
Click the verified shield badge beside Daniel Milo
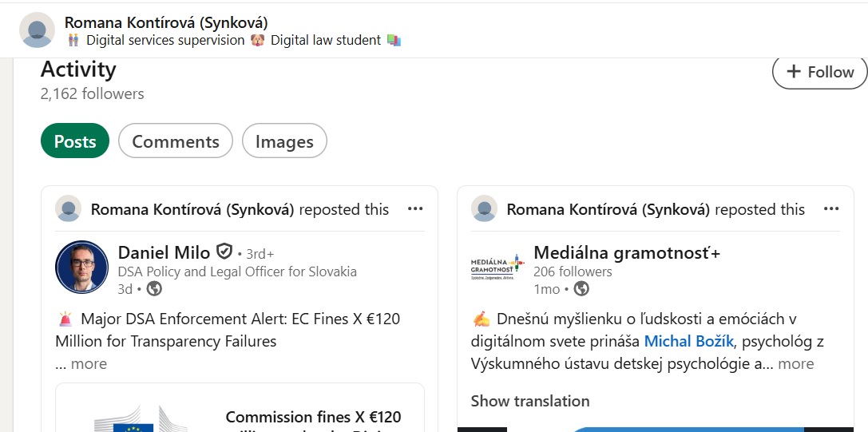(225, 252)
